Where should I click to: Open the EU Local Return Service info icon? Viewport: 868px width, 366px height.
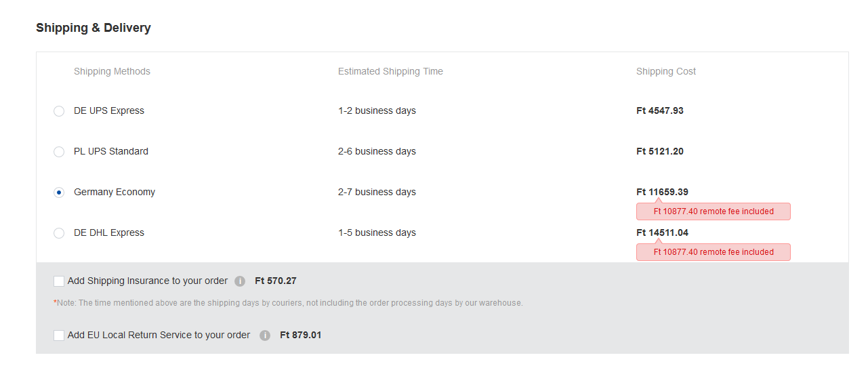[265, 335]
